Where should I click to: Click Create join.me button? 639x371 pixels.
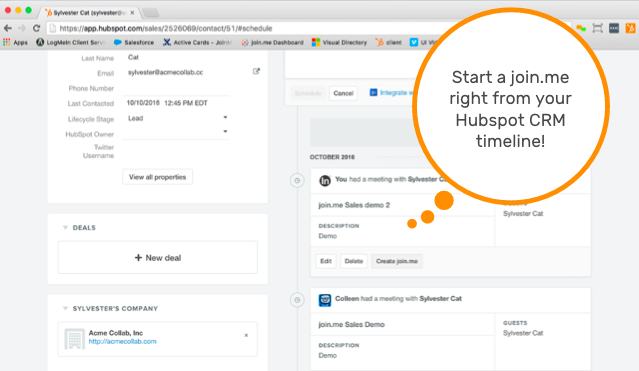(397, 261)
